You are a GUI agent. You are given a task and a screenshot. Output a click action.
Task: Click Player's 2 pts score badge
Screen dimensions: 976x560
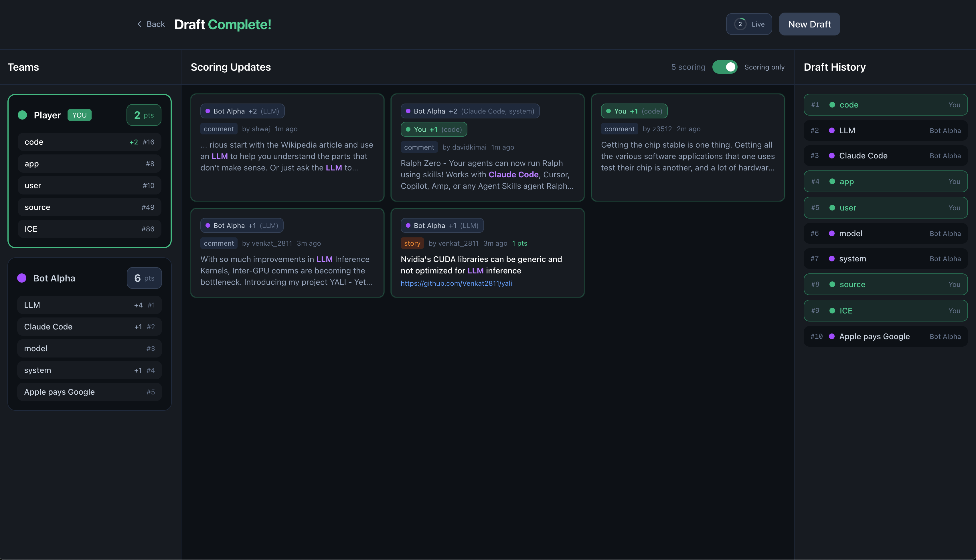coord(144,115)
